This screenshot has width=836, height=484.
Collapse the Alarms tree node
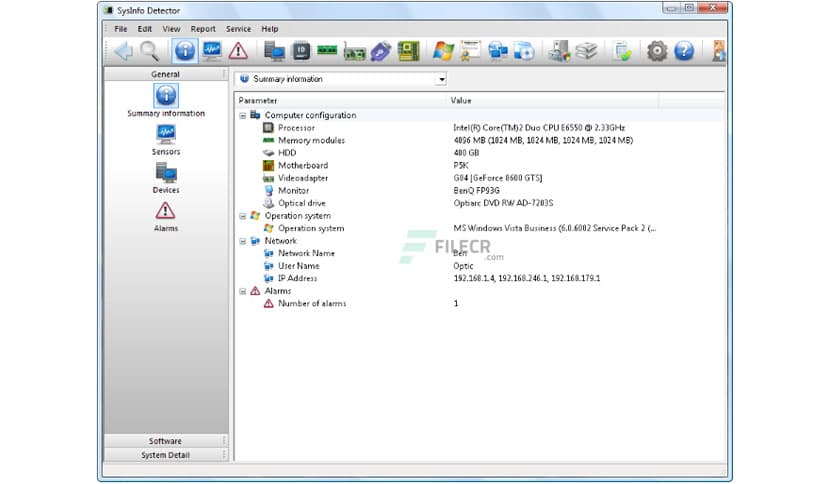pyautogui.click(x=243, y=291)
